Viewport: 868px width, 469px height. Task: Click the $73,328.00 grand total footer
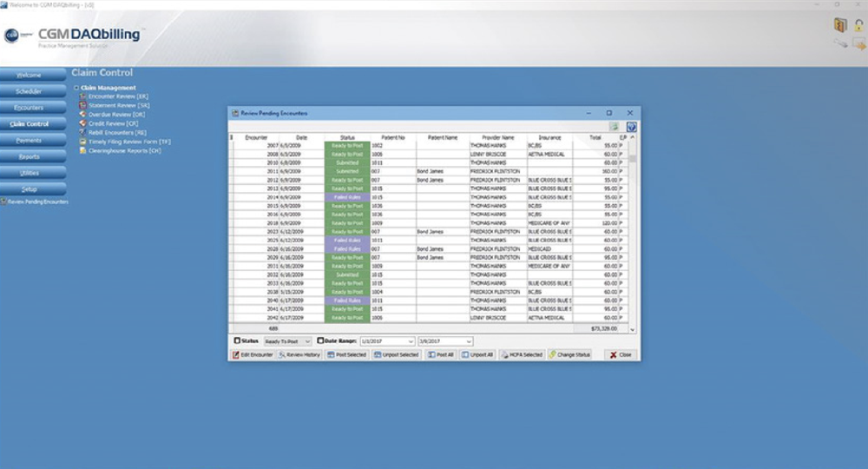(603, 328)
